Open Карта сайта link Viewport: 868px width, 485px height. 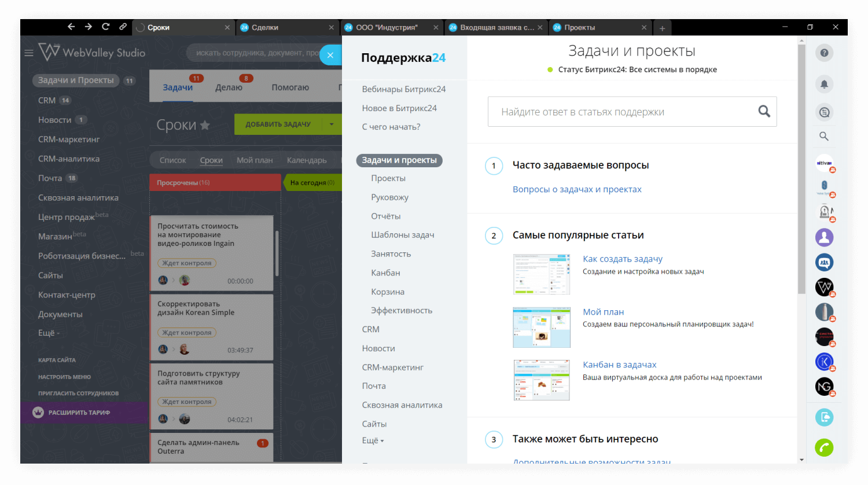(x=57, y=360)
